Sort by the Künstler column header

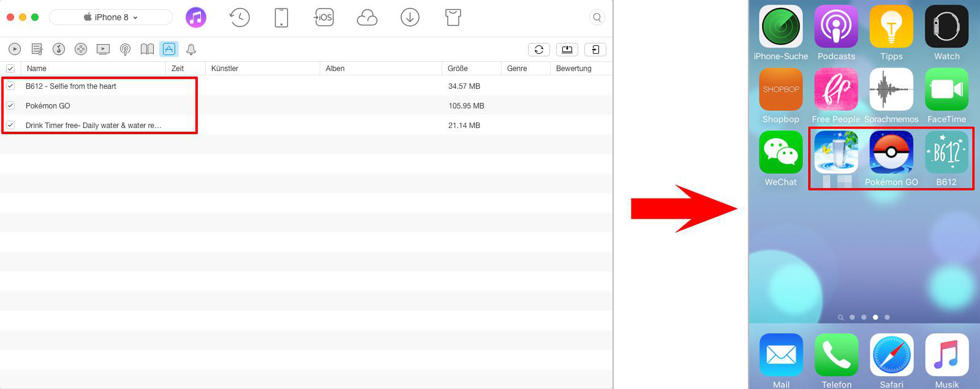[263, 69]
